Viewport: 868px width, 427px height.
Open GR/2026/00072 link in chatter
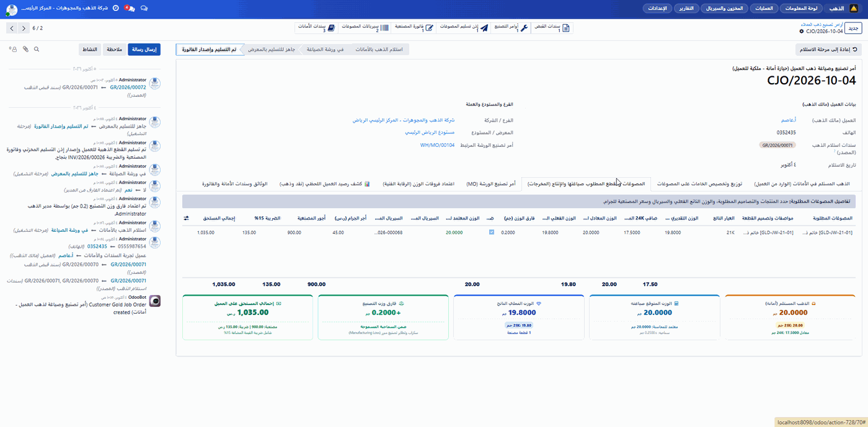[x=128, y=87]
